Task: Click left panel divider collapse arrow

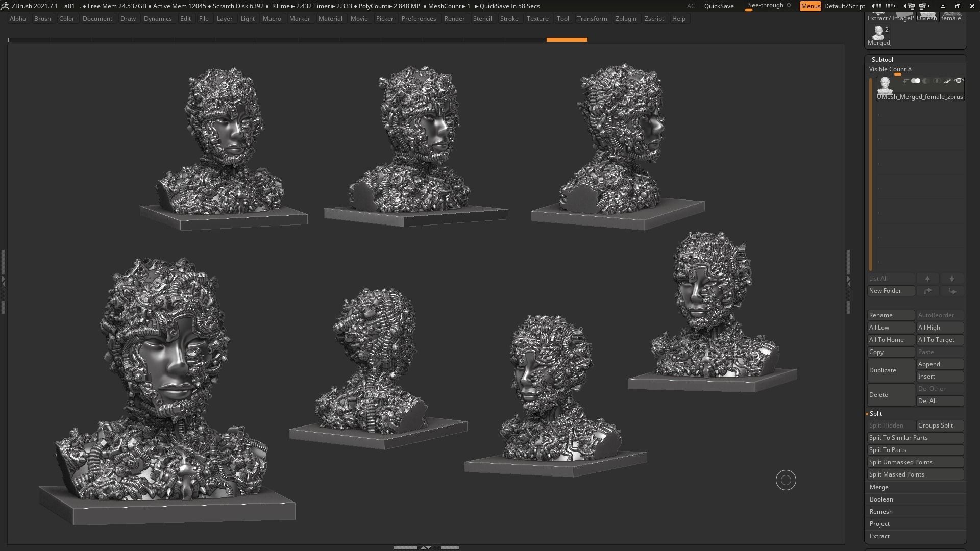Action: 4,281
